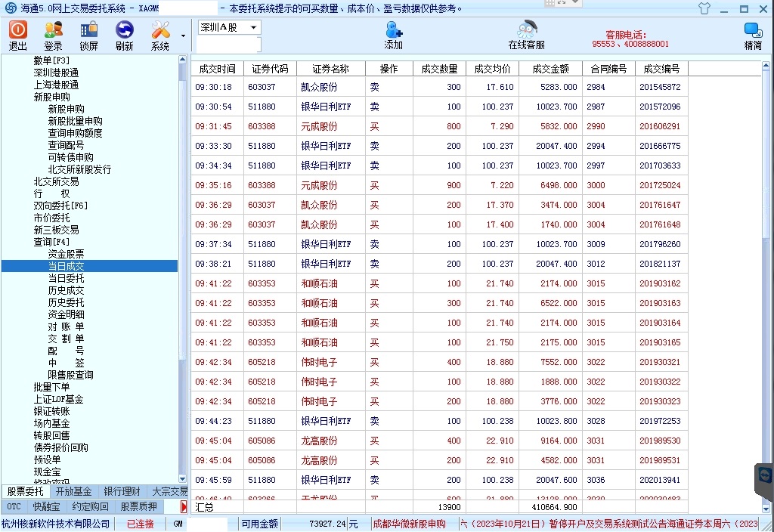The width and height of the screenshot is (774, 532).
Task: Click the 添加 (Add account) icon
Action: pos(394,35)
